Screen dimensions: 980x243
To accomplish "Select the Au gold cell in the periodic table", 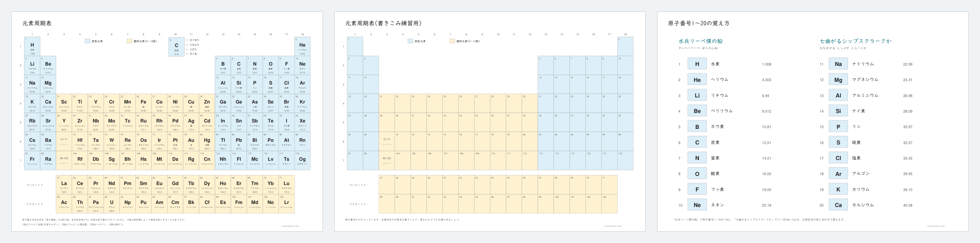I will click(191, 141).
